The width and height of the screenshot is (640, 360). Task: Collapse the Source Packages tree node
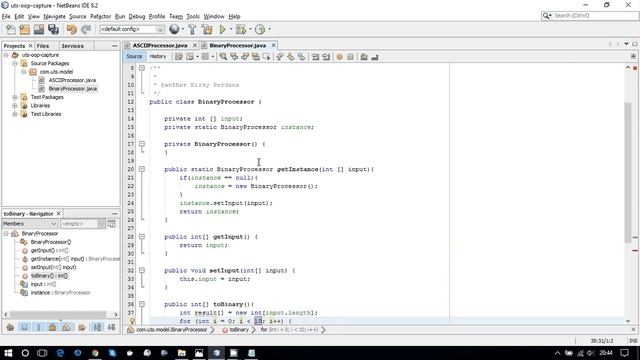[15, 63]
